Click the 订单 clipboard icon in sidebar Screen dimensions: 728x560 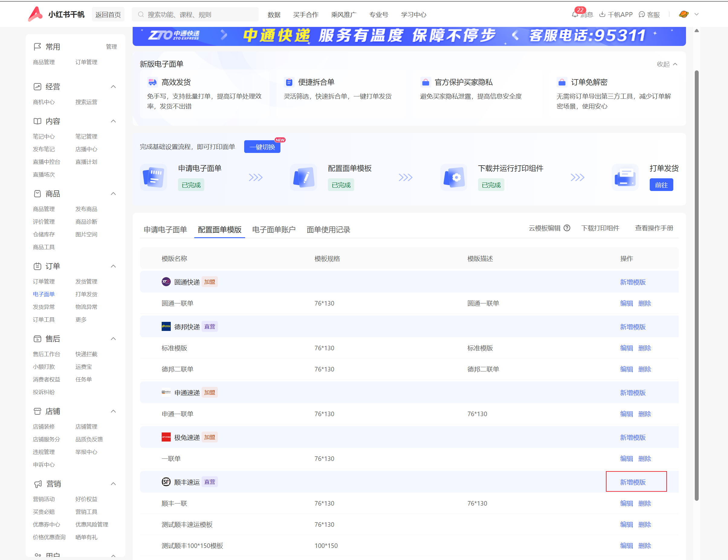click(37, 266)
